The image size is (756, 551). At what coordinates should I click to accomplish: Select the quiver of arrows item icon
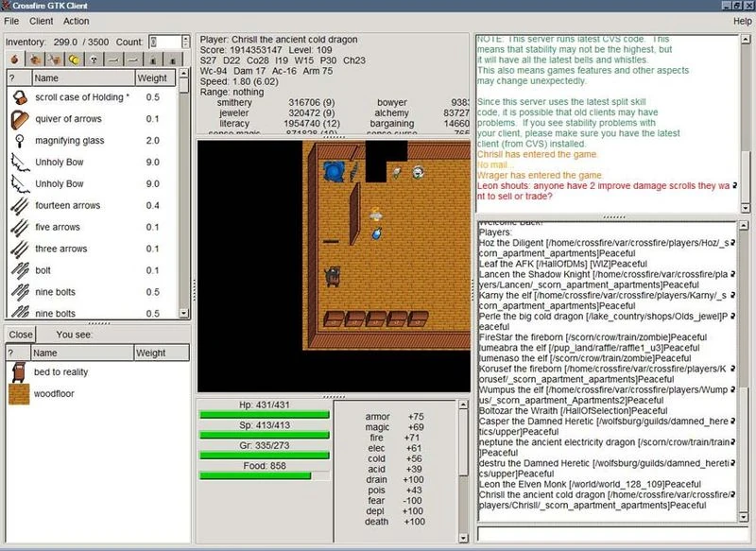pos(19,118)
